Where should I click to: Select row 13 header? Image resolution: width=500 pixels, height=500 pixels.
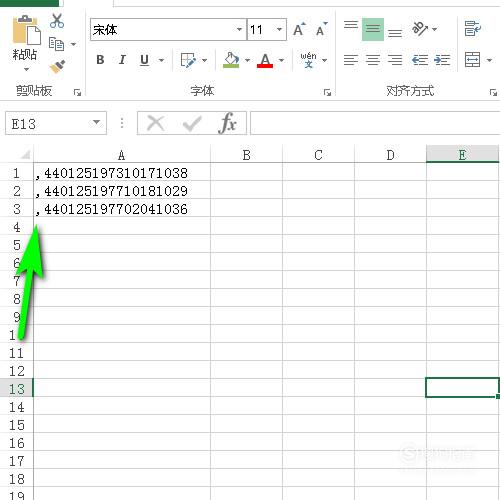[x=17, y=388]
